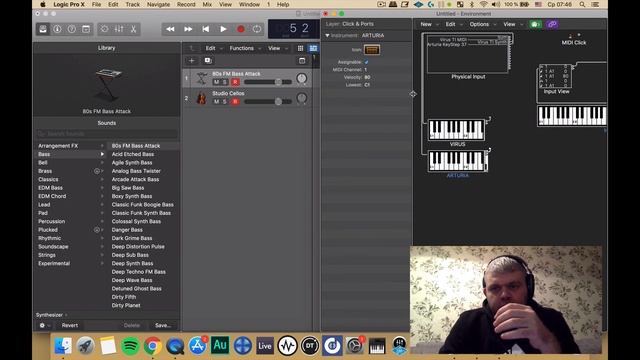
Task: Open the Editors scissors button
Action: pos(133,29)
